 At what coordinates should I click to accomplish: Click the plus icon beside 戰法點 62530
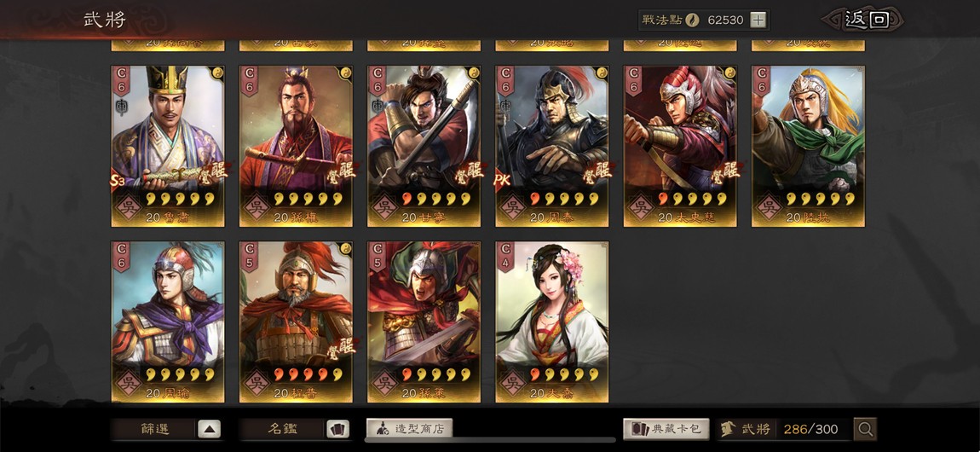pos(758,20)
